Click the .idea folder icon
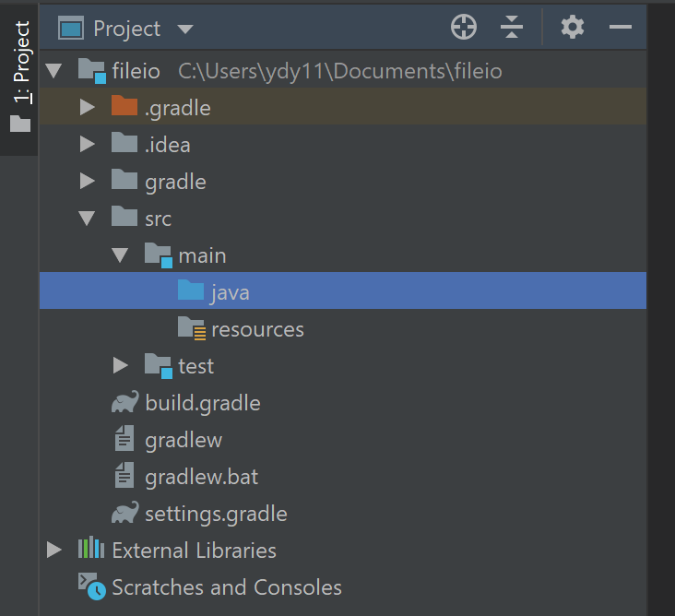This screenshot has width=675, height=616. point(124,143)
